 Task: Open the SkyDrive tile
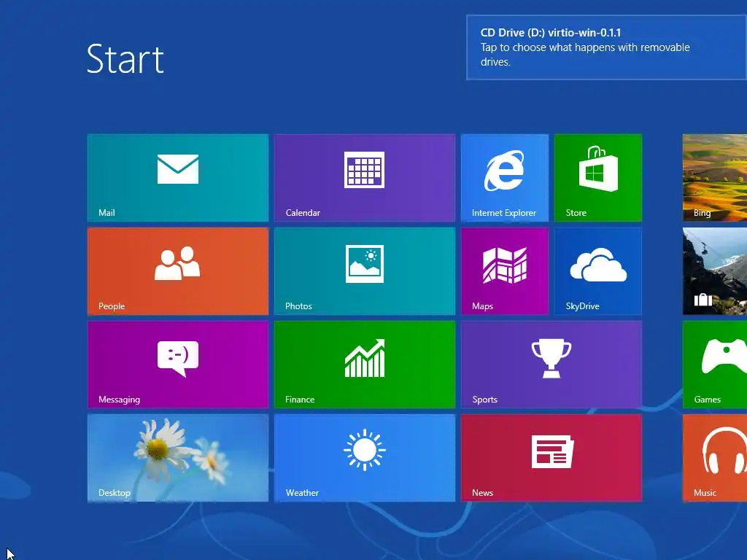598,271
